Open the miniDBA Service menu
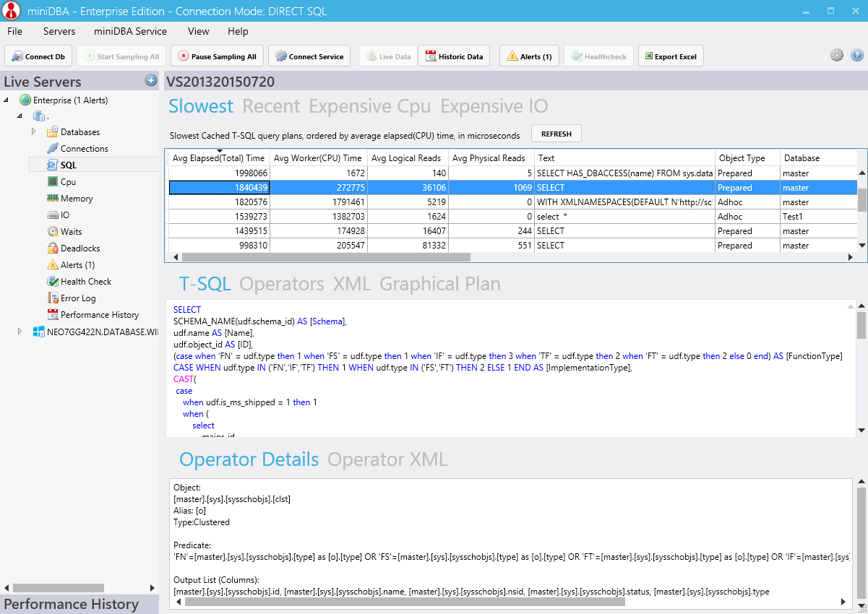 point(130,31)
